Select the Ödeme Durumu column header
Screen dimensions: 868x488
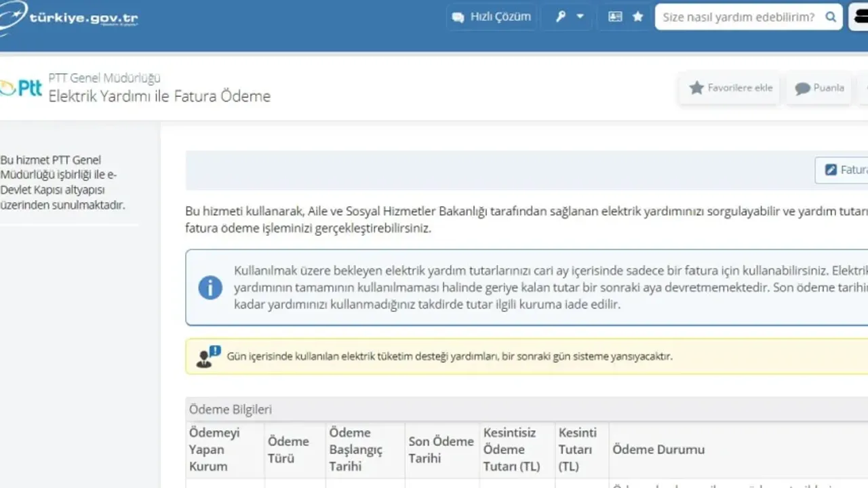click(658, 449)
